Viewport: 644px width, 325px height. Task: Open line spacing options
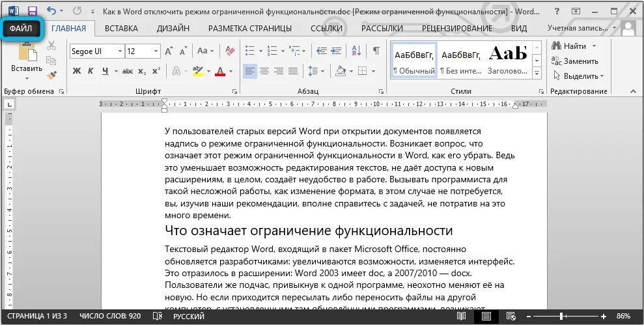tap(316, 71)
